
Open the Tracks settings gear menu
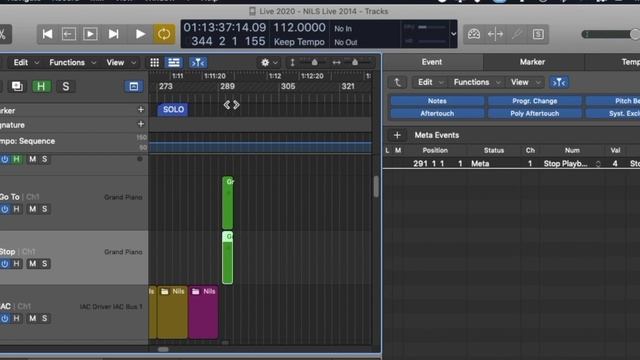(x=269, y=62)
